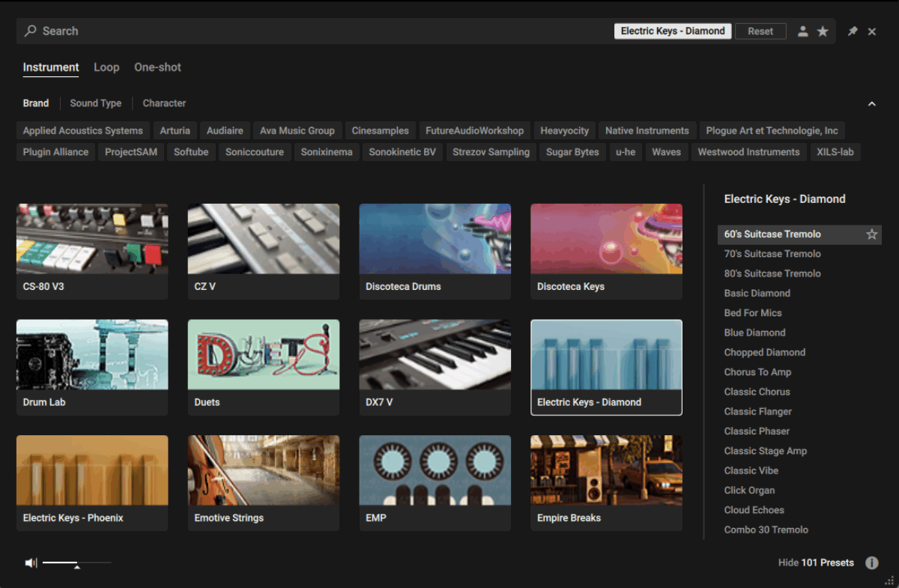Select the Emotive Strings tile
The height and width of the screenshot is (588, 899).
click(264, 483)
